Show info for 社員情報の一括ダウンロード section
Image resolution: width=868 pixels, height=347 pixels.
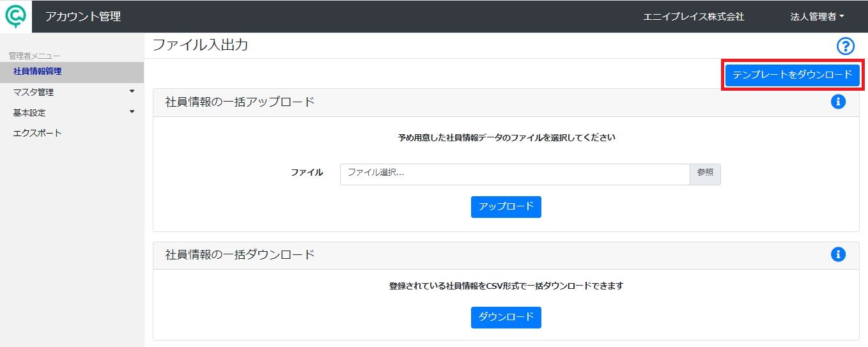point(838,254)
